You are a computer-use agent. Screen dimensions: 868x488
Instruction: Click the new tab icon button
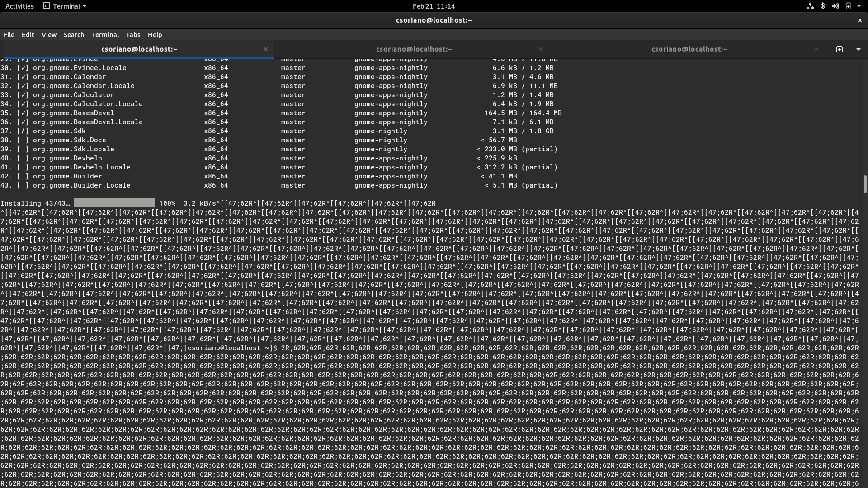click(840, 49)
